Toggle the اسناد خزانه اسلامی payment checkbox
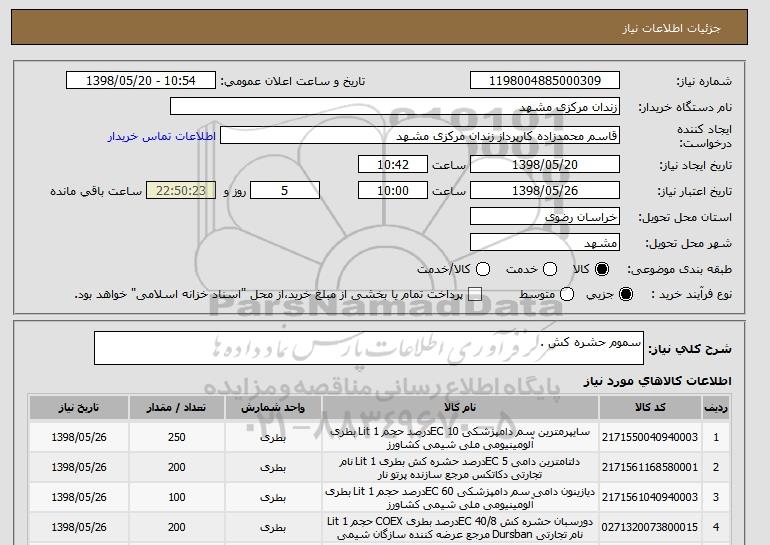Image resolution: width=770 pixels, height=545 pixels. click(475, 294)
